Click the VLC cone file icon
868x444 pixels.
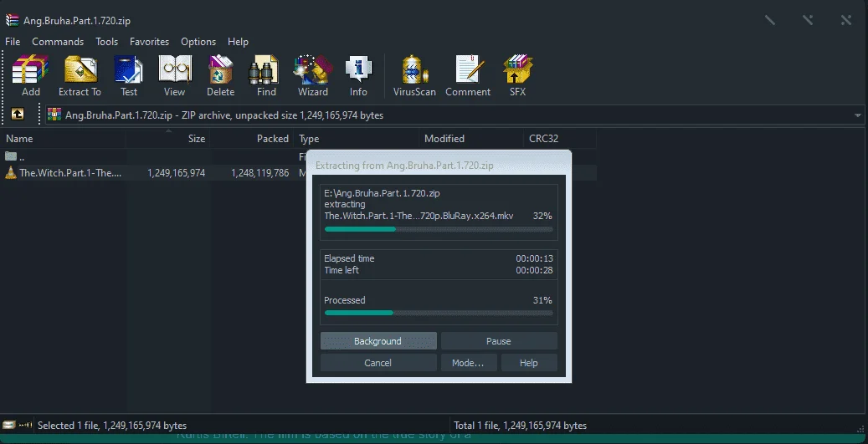pos(11,172)
